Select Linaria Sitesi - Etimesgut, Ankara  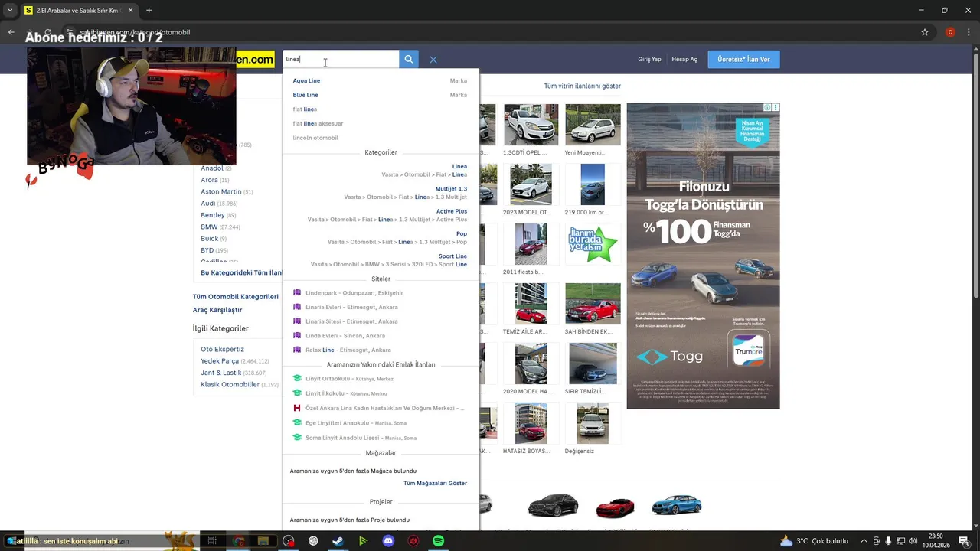[x=351, y=321]
